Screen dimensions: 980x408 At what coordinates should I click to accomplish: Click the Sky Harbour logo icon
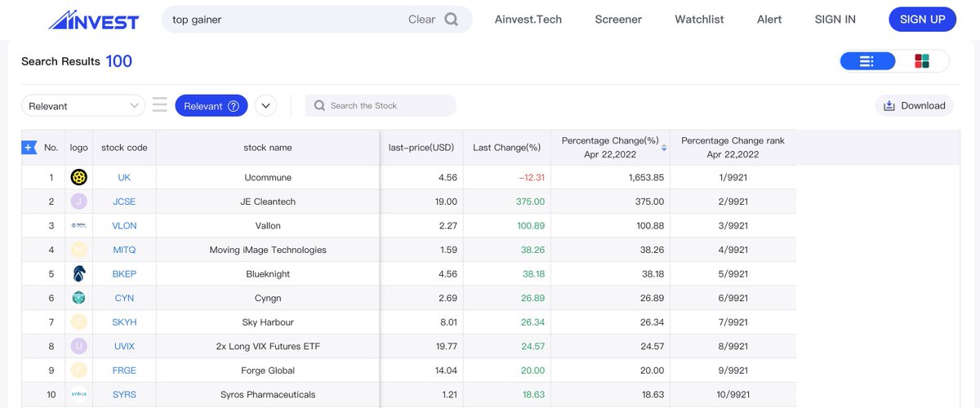pyautogui.click(x=79, y=322)
